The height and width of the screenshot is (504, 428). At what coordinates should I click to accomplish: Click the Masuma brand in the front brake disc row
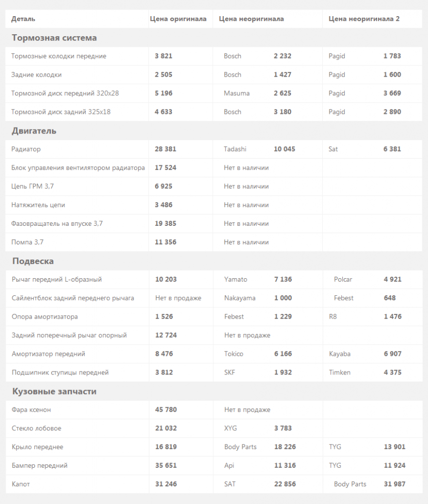[236, 93]
